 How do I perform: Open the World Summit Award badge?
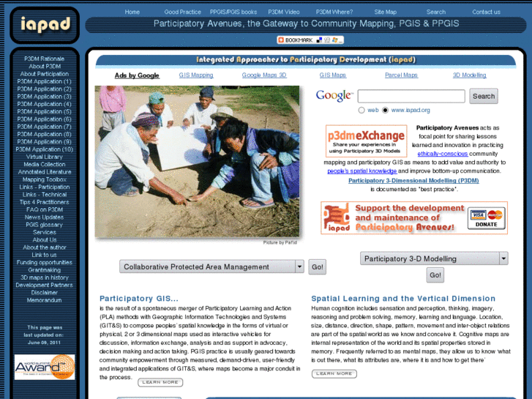[45, 367]
